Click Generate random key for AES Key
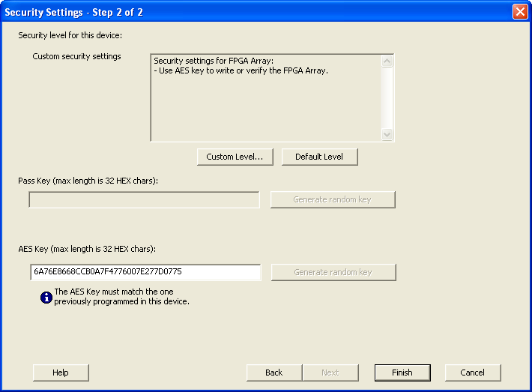Viewport: 532px width, 392px height. click(x=333, y=272)
